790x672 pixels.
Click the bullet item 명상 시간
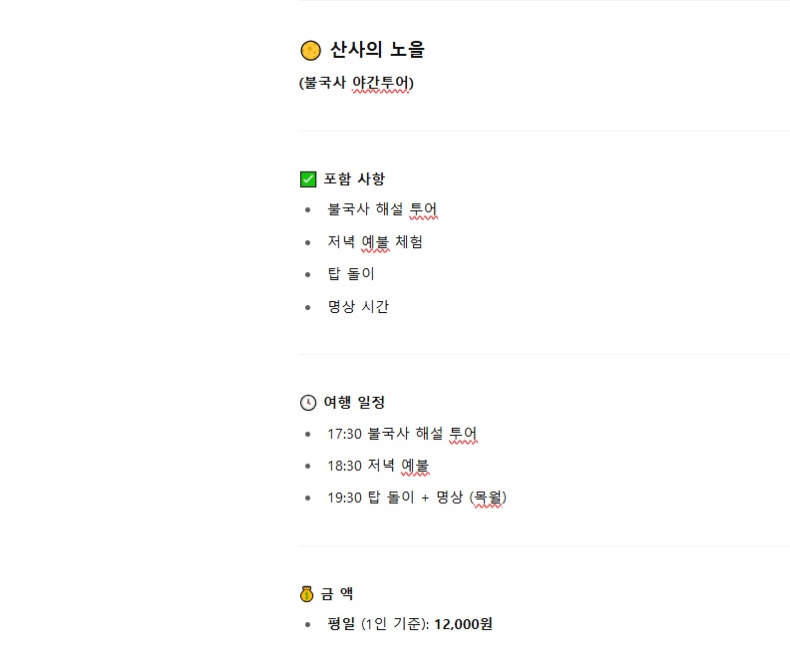[x=358, y=306]
